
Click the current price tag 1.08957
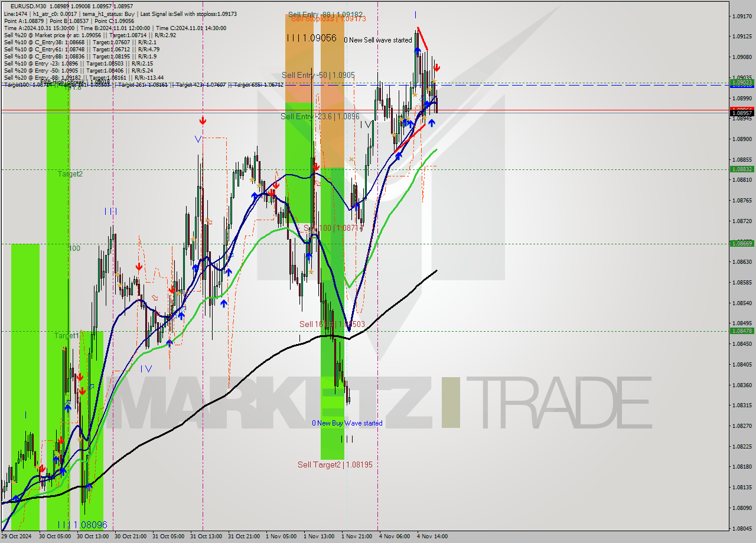(x=742, y=113)
